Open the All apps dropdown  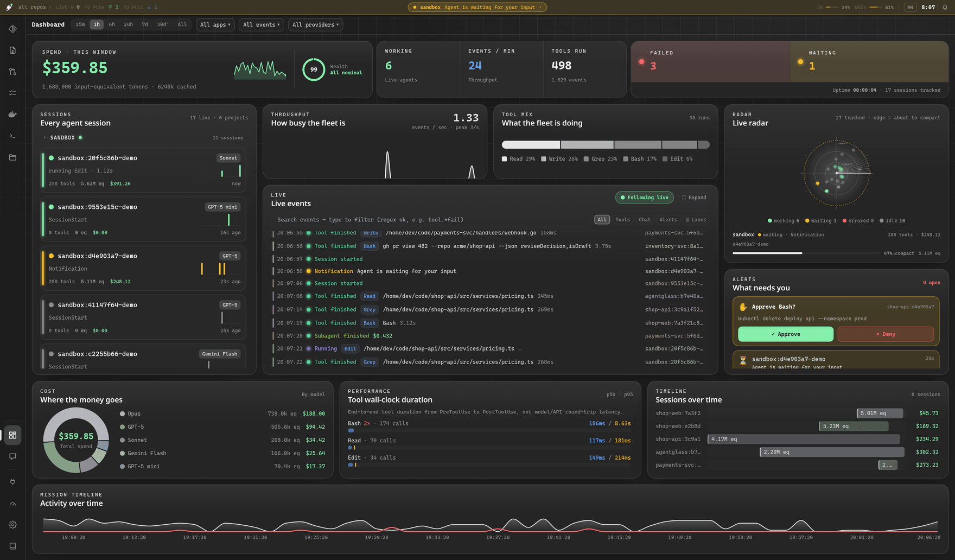[215, 25]
